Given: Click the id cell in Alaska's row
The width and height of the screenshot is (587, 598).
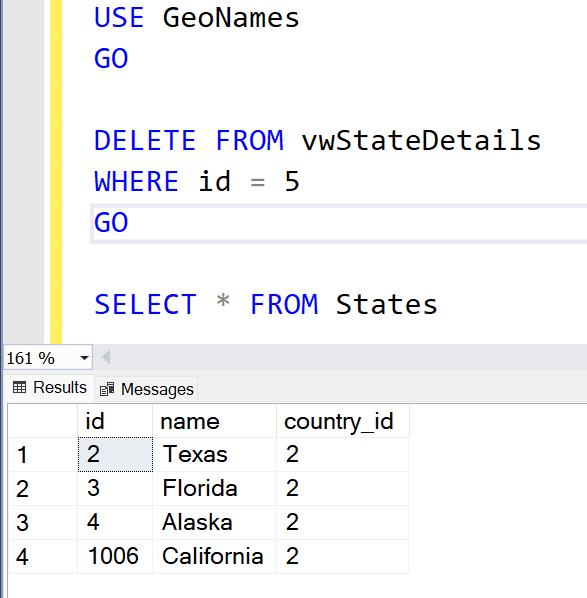Looking at the screenshot, I should pyautogui.click(x=115, y=522).
